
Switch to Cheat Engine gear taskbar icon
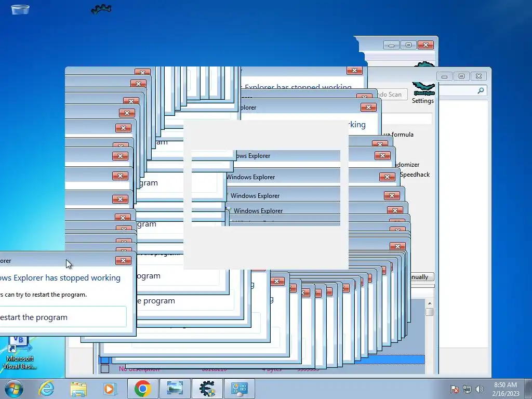(207, 389)
